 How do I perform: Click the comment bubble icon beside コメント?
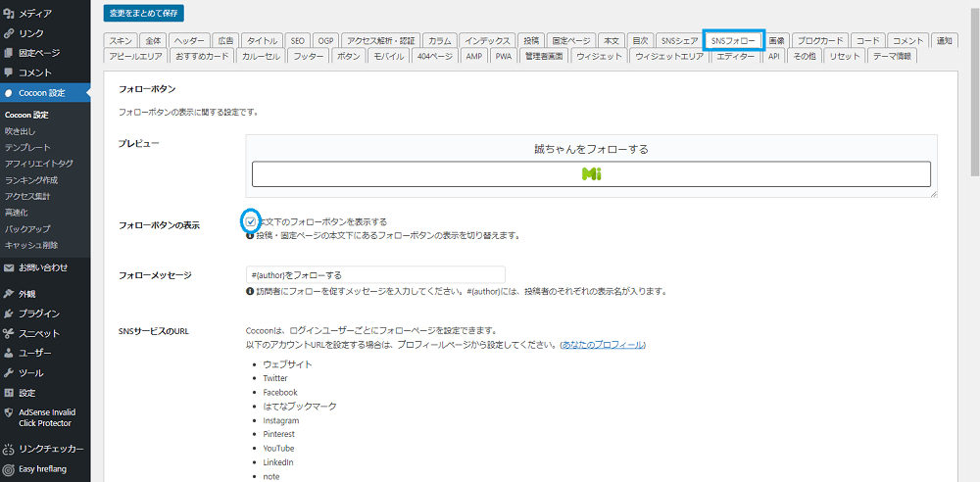tap(8, 72)
